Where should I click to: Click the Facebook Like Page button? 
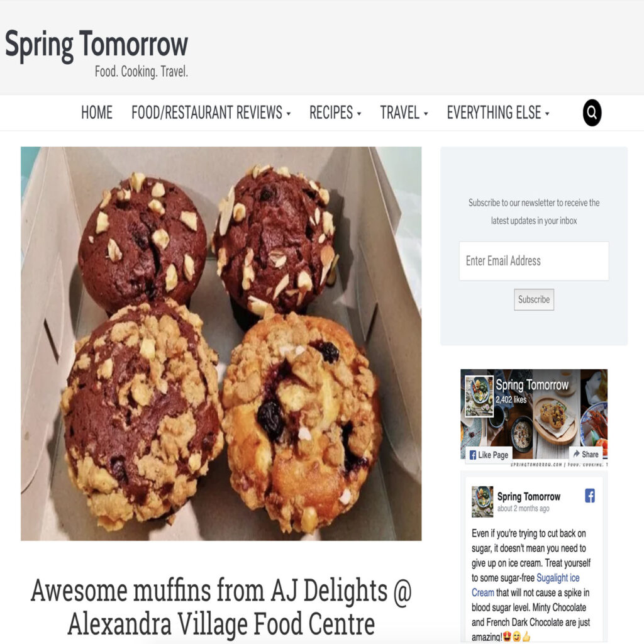(x=489, y=455)
